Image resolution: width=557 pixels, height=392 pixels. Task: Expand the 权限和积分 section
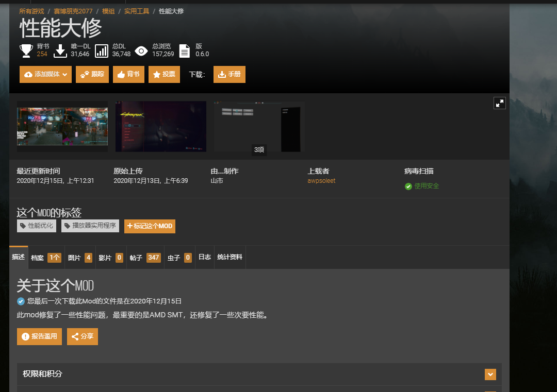coord(490,374)
